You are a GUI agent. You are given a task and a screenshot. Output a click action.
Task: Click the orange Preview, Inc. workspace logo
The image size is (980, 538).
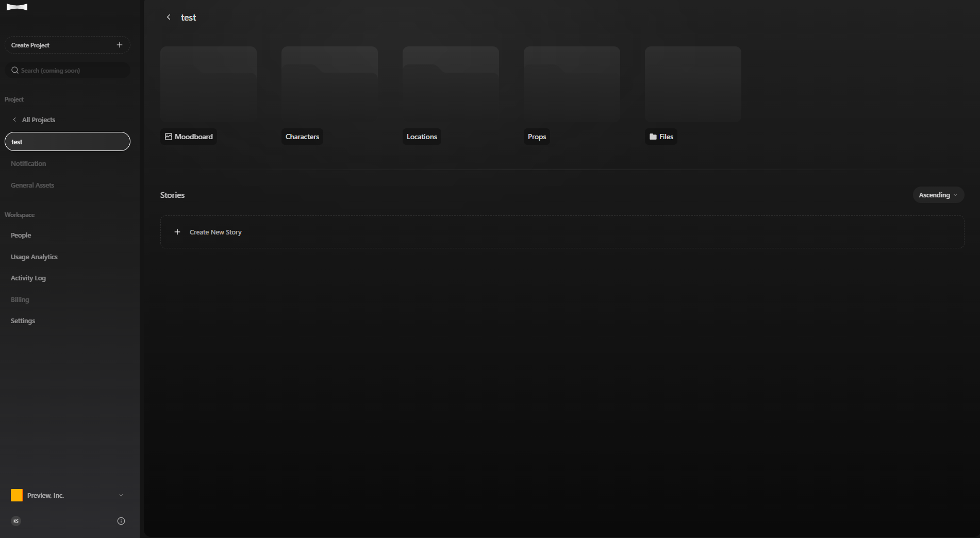tap(17, 495)
